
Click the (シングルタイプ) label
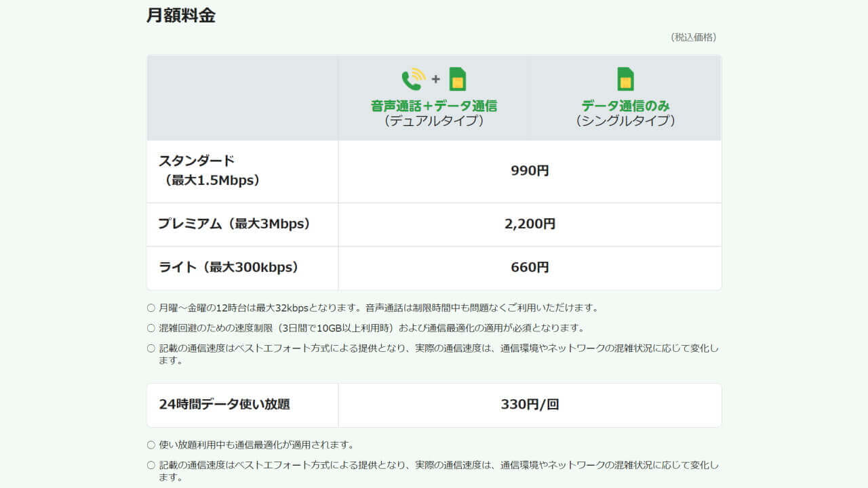click(x=625, y=121)
